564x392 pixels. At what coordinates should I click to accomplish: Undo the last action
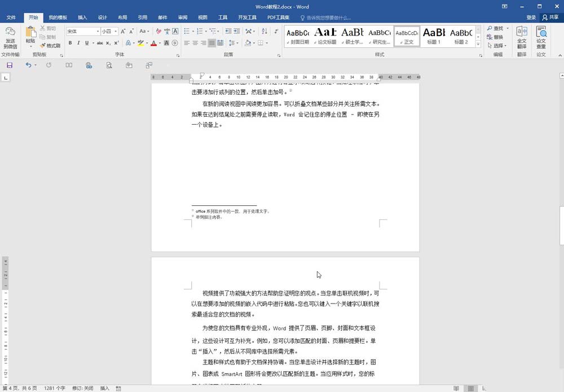(x=28, y=65)
